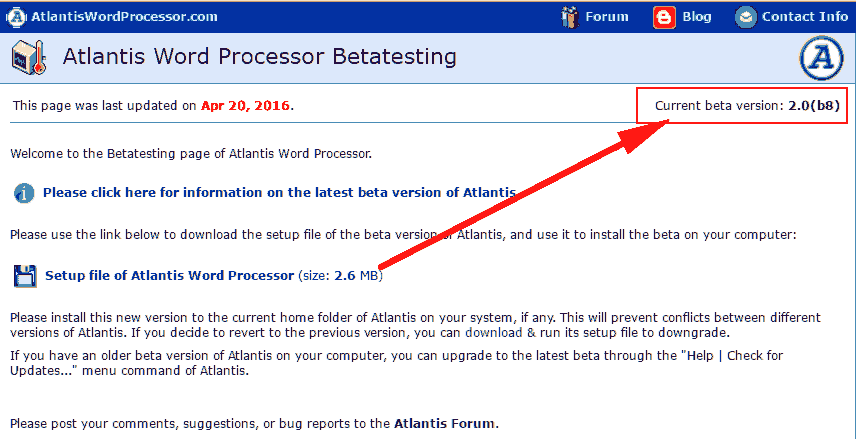
Task: Click the red Apr 20, 2016 date
Action: tap(245, 105)
